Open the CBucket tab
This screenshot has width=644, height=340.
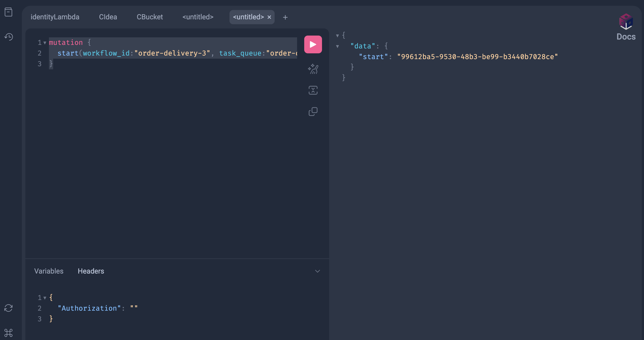coord(150,17)
